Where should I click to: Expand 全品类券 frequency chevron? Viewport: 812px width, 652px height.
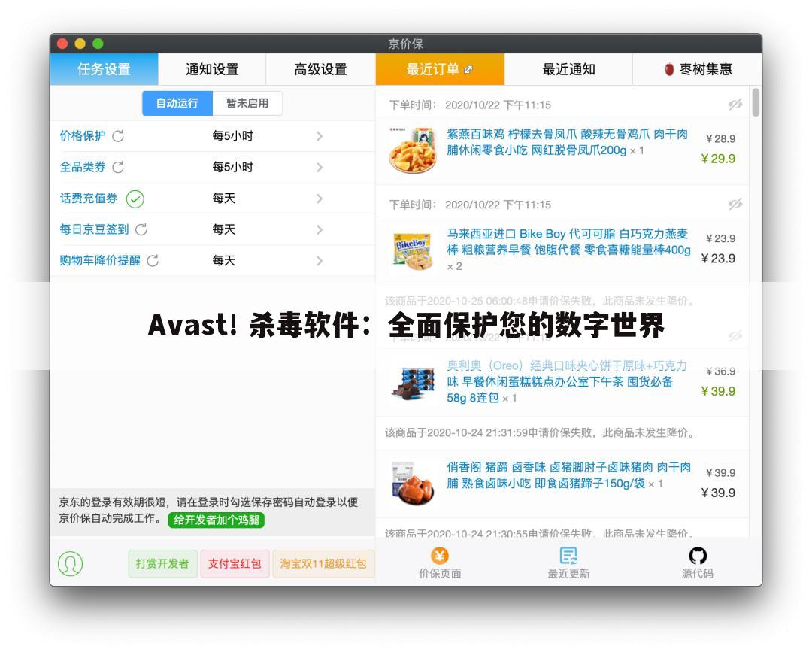[320, 167]
